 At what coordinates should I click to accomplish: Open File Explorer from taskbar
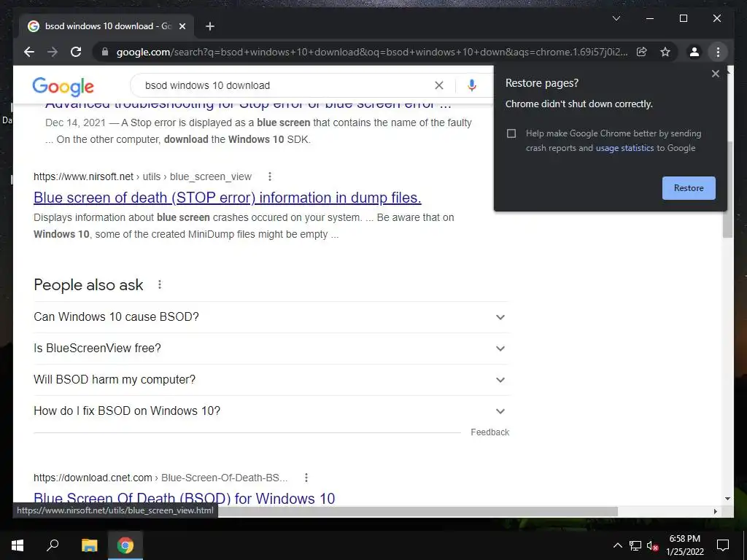click(89, 545)
